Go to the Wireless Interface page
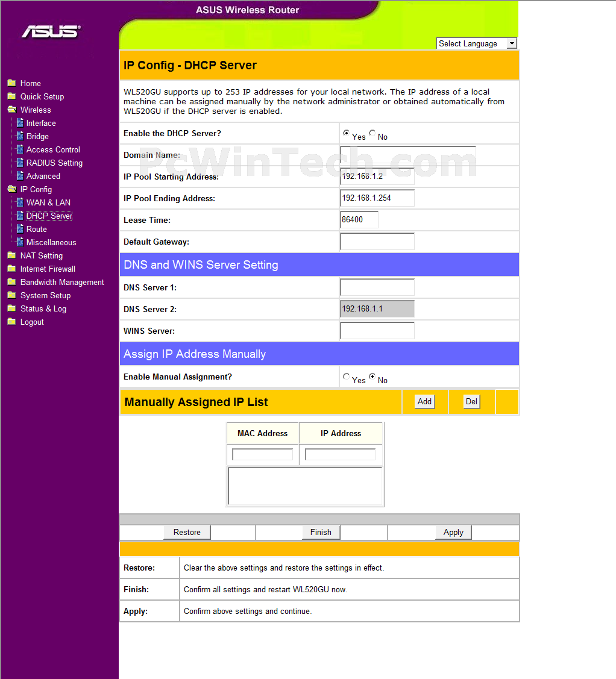 [41, 123]
